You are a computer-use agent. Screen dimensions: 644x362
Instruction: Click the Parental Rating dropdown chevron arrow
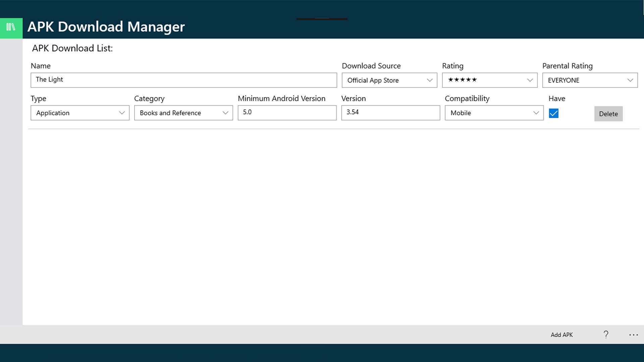tap(630, 80)
